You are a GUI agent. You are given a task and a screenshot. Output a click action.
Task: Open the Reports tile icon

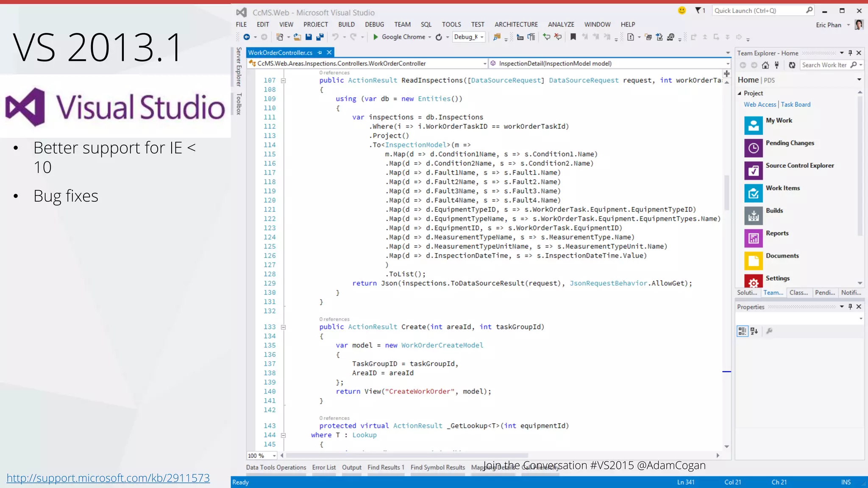(754, 238)
